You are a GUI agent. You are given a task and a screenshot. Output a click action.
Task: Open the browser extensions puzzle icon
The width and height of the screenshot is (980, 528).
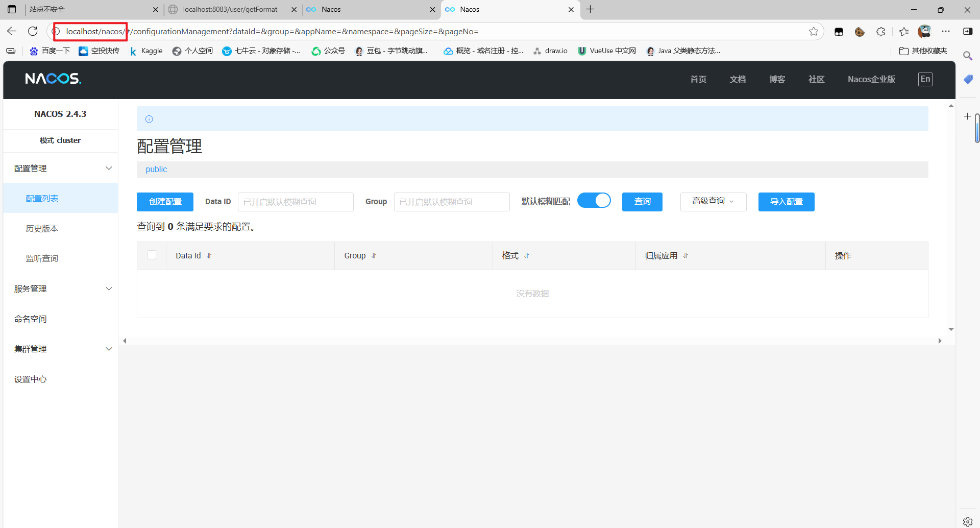pos(881,32)
